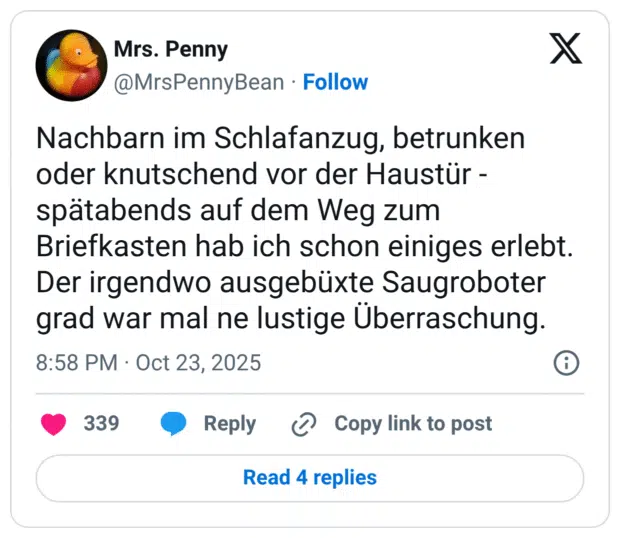Open the Mrs. Penny display name
Image resolution: width=620 pixels, height=538 pixels.
171,49
